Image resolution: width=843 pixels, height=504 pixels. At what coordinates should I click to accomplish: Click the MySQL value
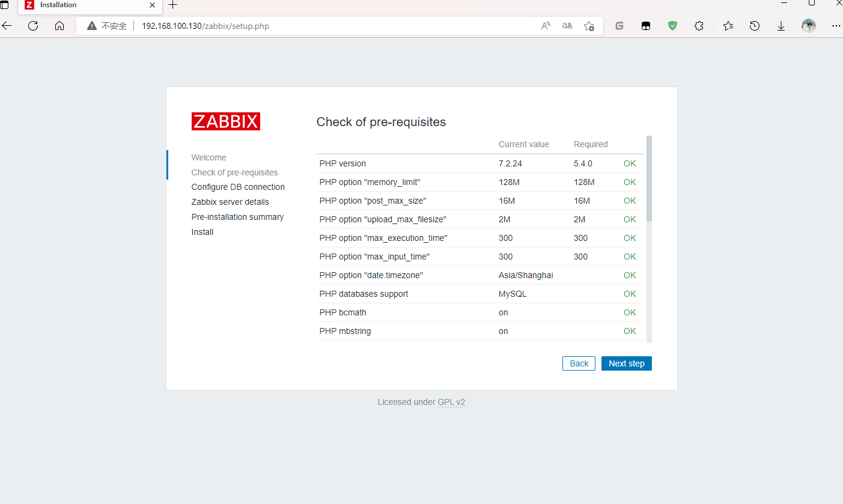pyautogui.click(x=513, y=294)
